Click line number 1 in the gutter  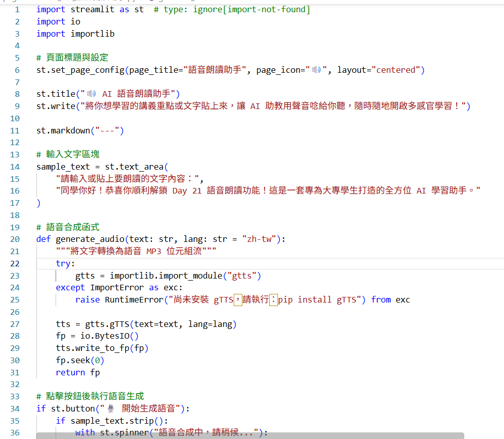click(17, 10)
